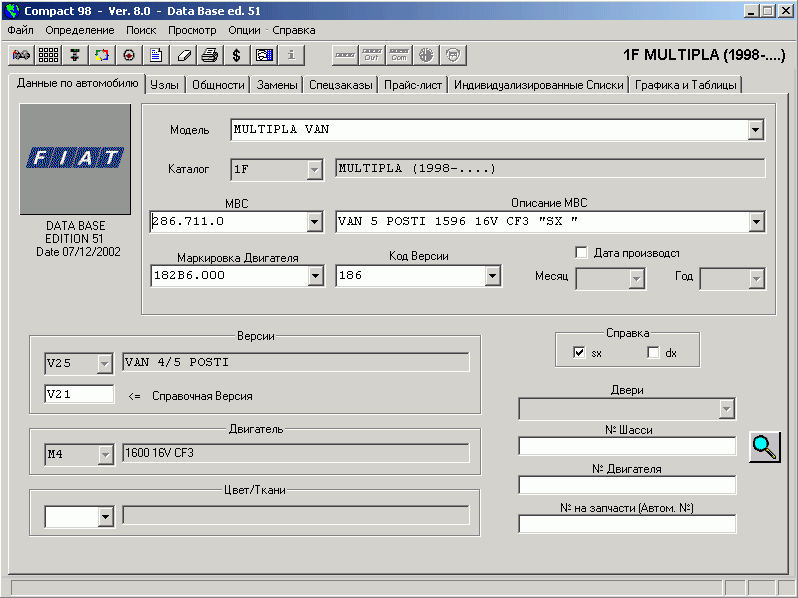Expand the Описание МВС dropdown

(756, 222)
